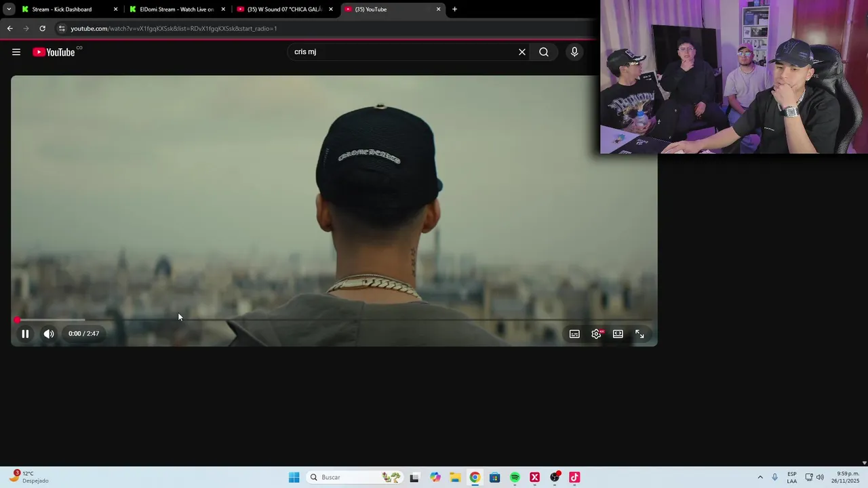
Task: Run search with the magnifier button
Action: click(x=544, y=52)
